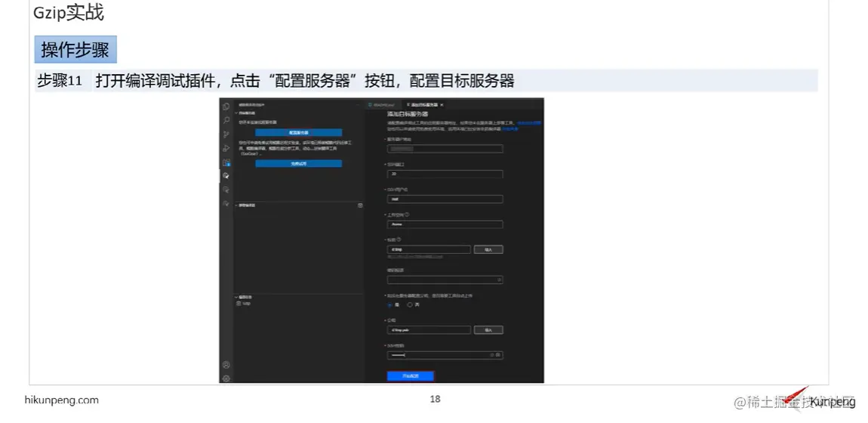Open the Explorer icon in the activity bar
This screenshot has height=423, width=868.
(x=226, y=107)
